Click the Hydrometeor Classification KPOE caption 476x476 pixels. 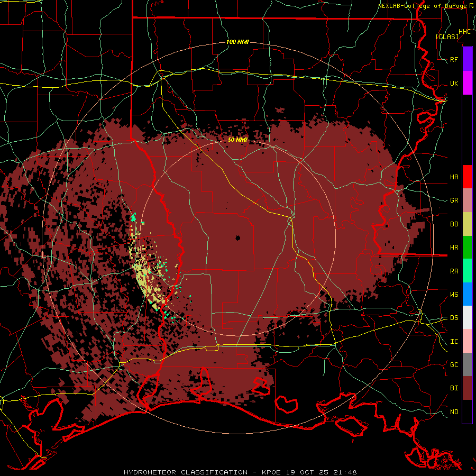pos(240,472)
